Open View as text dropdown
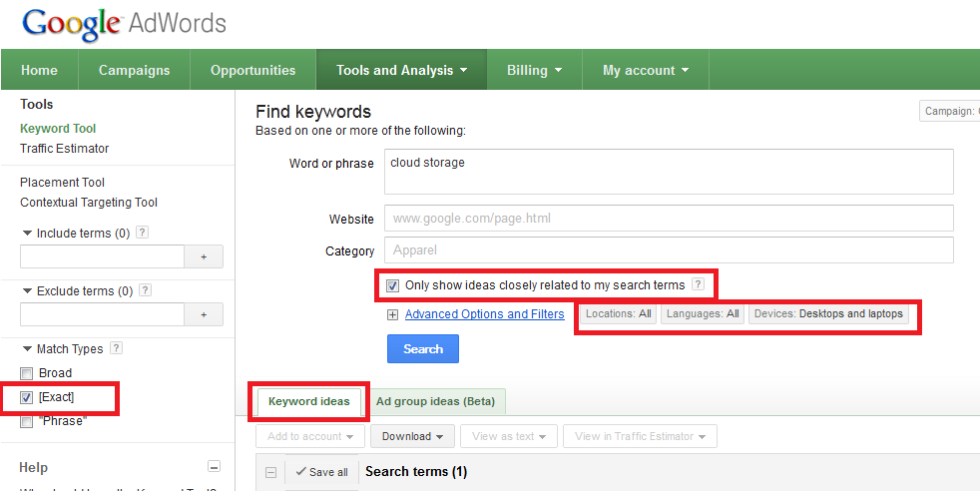 [509, 436]
